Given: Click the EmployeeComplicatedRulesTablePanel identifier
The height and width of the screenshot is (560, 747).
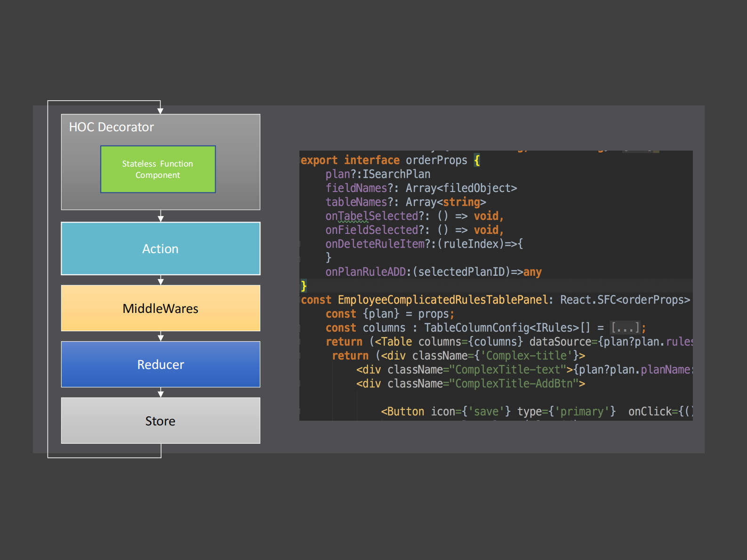Looking at the screenshot, I should point(442,300).
